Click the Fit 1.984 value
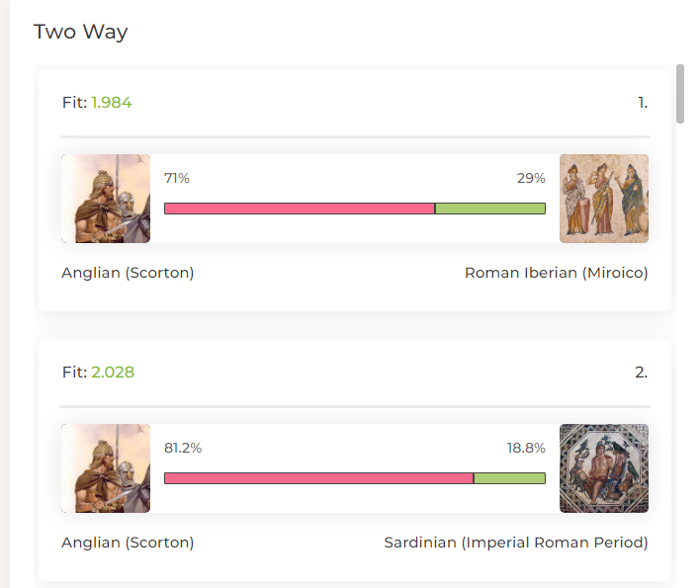Screen dimensions: 700x588 coord(112,103)
